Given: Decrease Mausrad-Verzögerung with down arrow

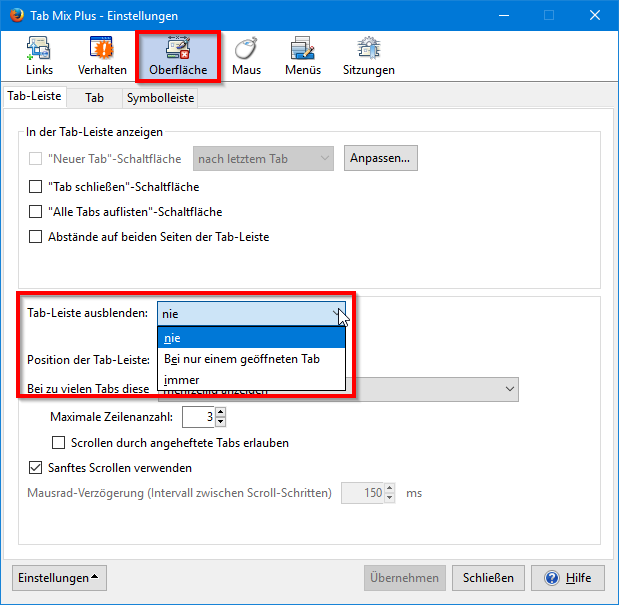Looking at the screenshot, I should coord(389,498).
